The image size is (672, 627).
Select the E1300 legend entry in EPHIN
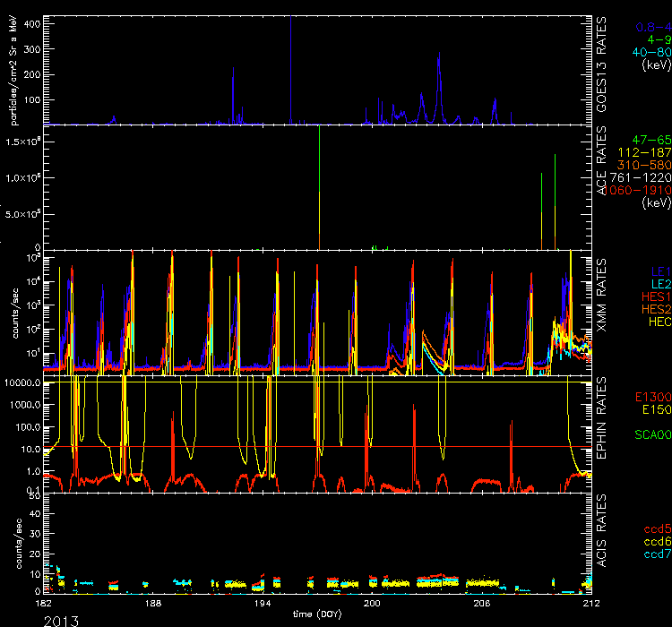pos(650,397)
